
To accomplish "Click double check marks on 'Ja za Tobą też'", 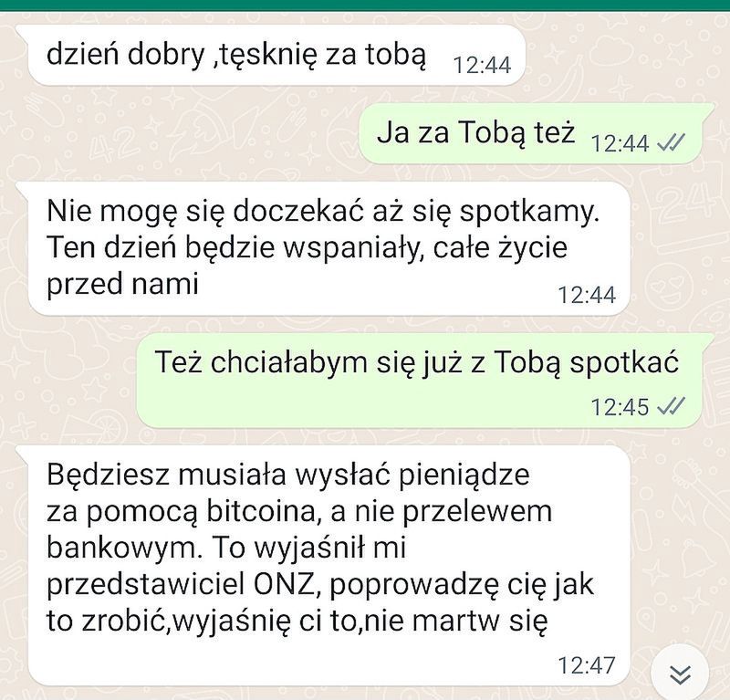I will [x=671, y=142].
